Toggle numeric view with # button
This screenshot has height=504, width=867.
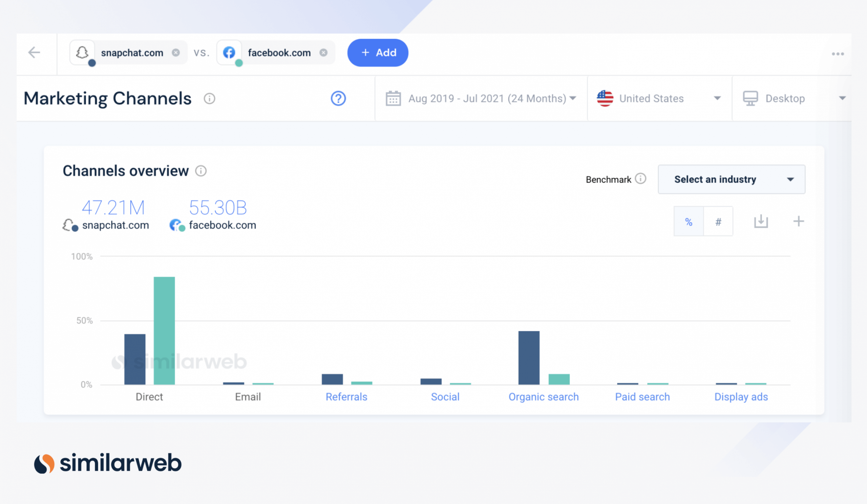pyautogui.click(x=718, y=221)
